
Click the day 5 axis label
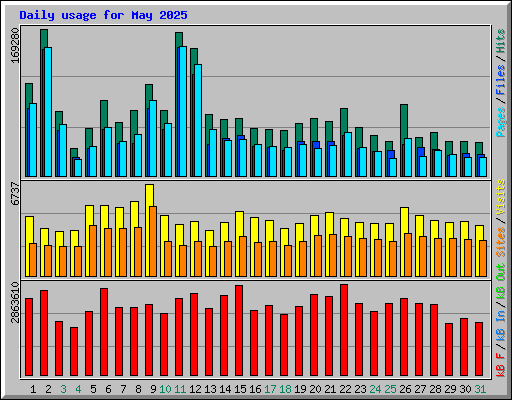(93, 389)
